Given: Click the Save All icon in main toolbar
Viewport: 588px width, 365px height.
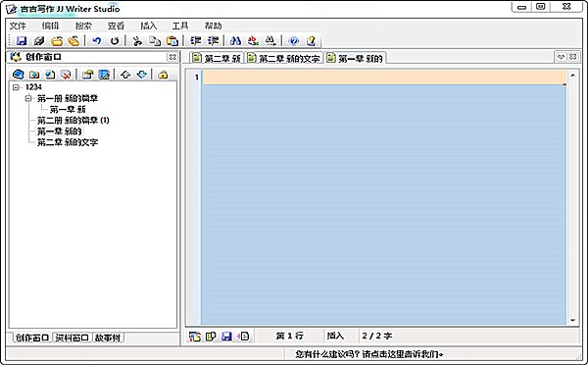Looking at the screenshot, I should point(39,40).
